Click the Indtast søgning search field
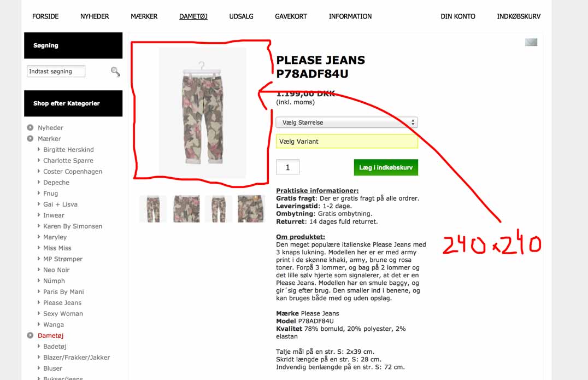Image resolution: width=588 pixels, height=380 pixels. [56, 71]
